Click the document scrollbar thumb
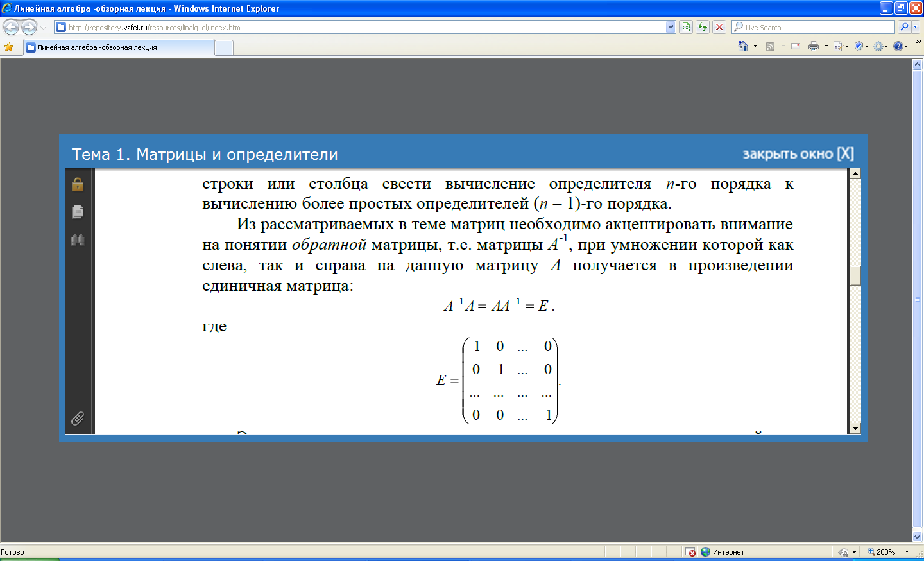The width and height of the screenshot is (924, 561). [x=855, y=275]
